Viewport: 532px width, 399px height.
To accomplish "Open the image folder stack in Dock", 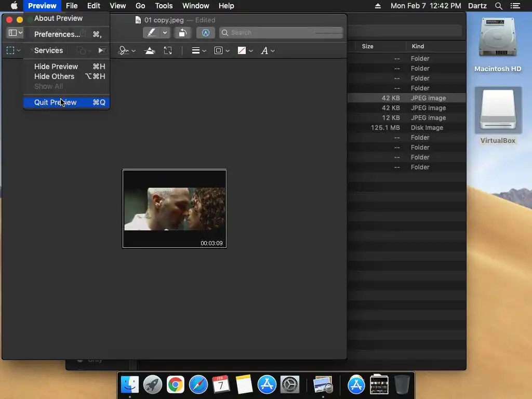I will click(379, 385).
